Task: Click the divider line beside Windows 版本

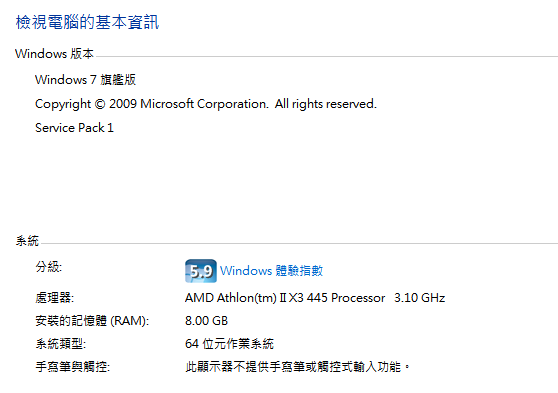Action: 327,56
